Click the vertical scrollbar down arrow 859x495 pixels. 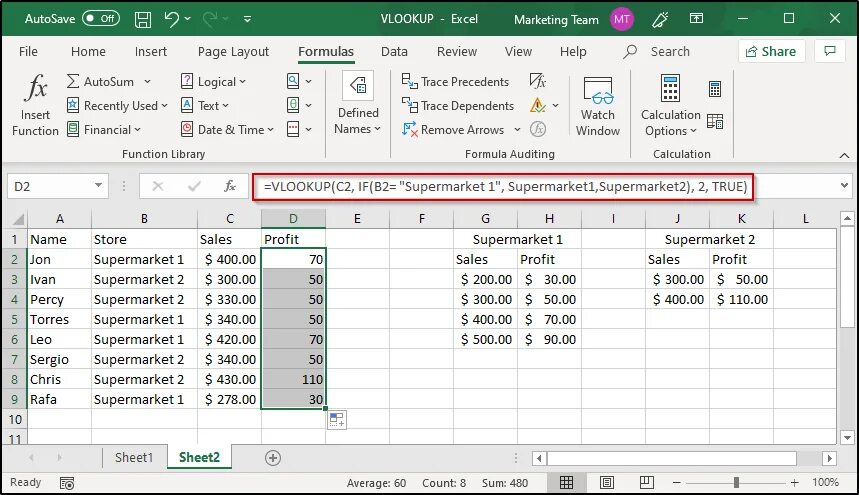tap(847, 437)
